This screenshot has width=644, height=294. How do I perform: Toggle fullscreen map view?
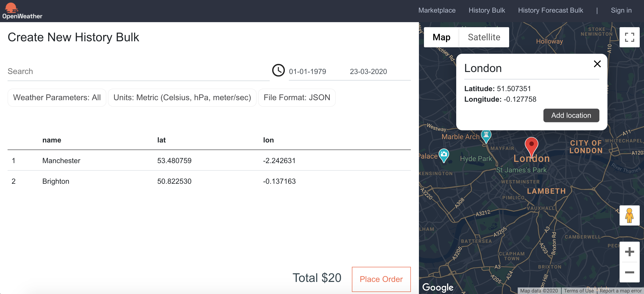629,37
